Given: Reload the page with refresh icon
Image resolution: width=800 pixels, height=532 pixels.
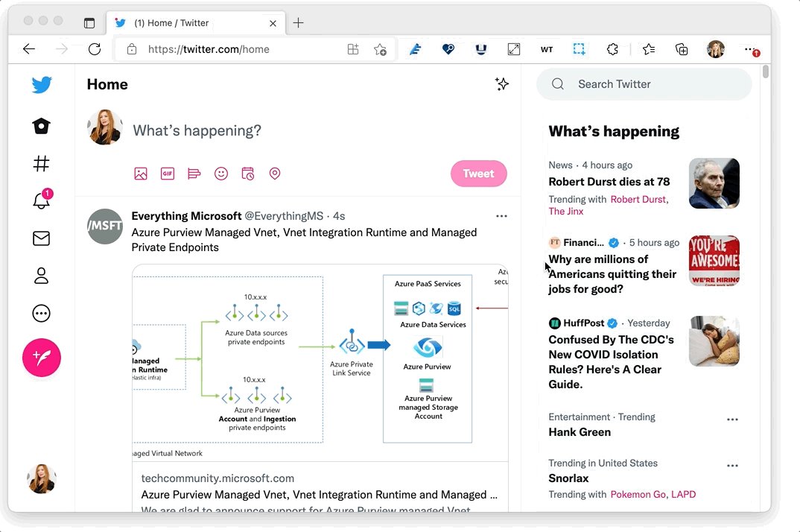Looking at the screenshot, I should [x=95, y=49].
